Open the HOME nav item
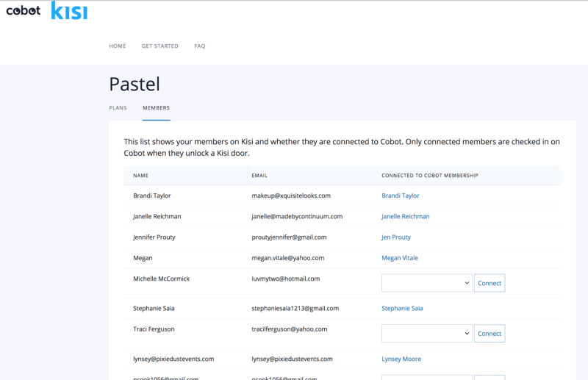 click(x=118, y=46)
